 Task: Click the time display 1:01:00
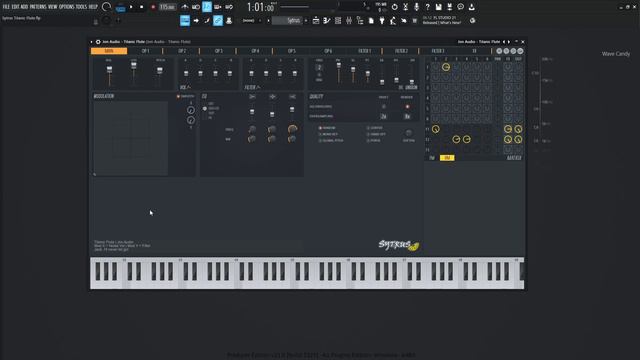pos(261,7)
